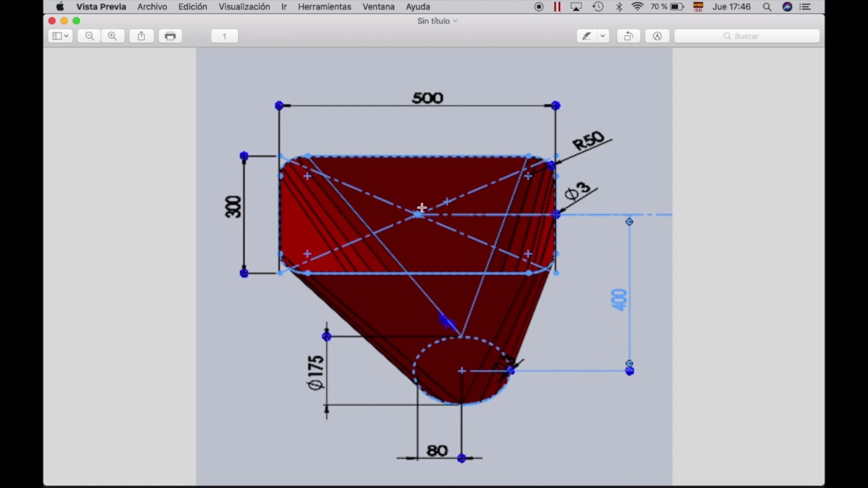Open the Edición menu
Image resolution: width=868 pixels, height=488 pixels.
tap(193, 7)
